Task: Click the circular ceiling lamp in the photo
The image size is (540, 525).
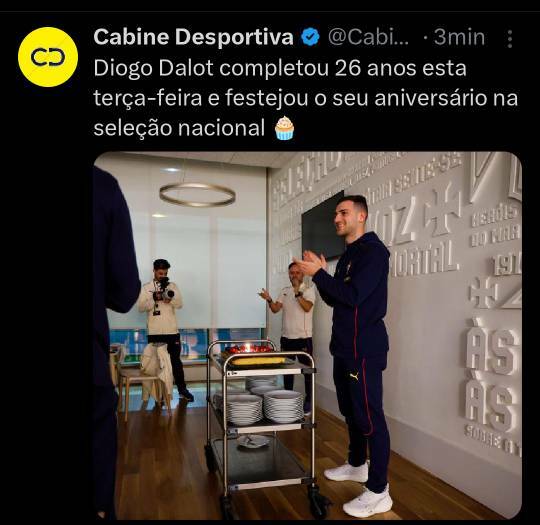Action: pos(197,195)
